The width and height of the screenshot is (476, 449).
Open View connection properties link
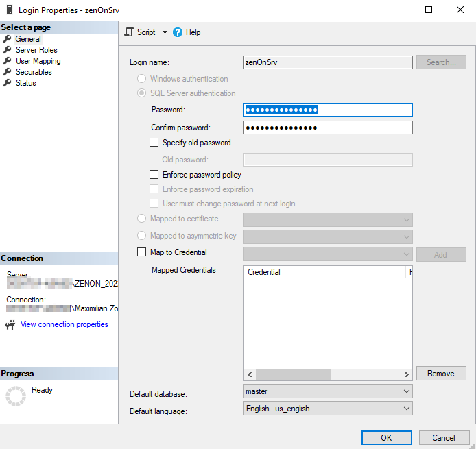pyautogui.click(x=64, y=324)
